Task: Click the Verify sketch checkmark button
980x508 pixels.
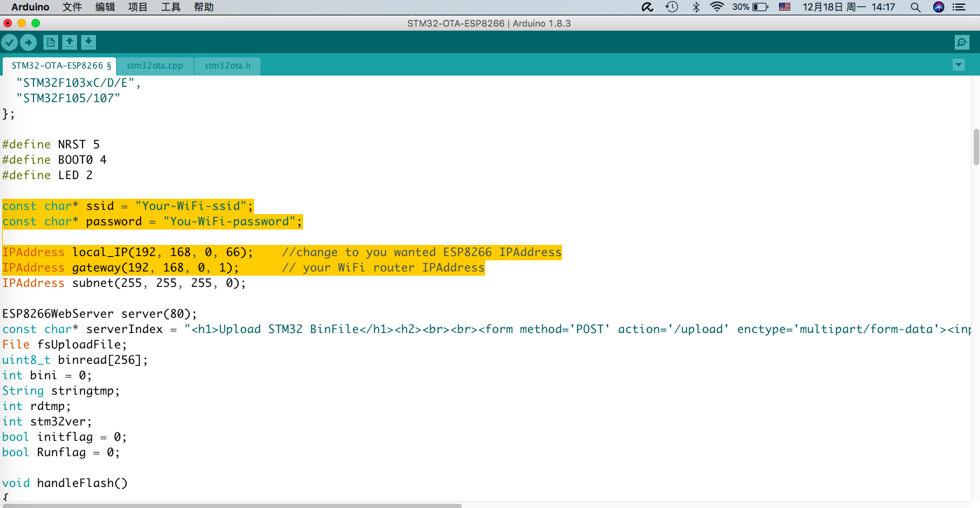Action: point(9,43)
